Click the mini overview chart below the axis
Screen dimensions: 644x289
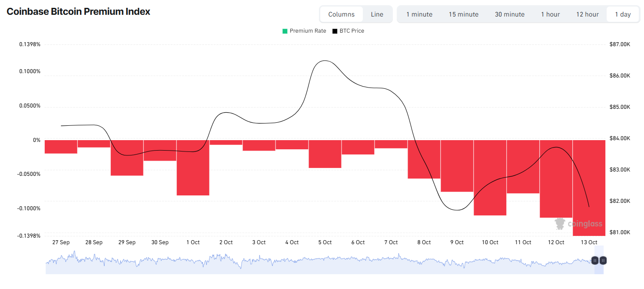319,262
